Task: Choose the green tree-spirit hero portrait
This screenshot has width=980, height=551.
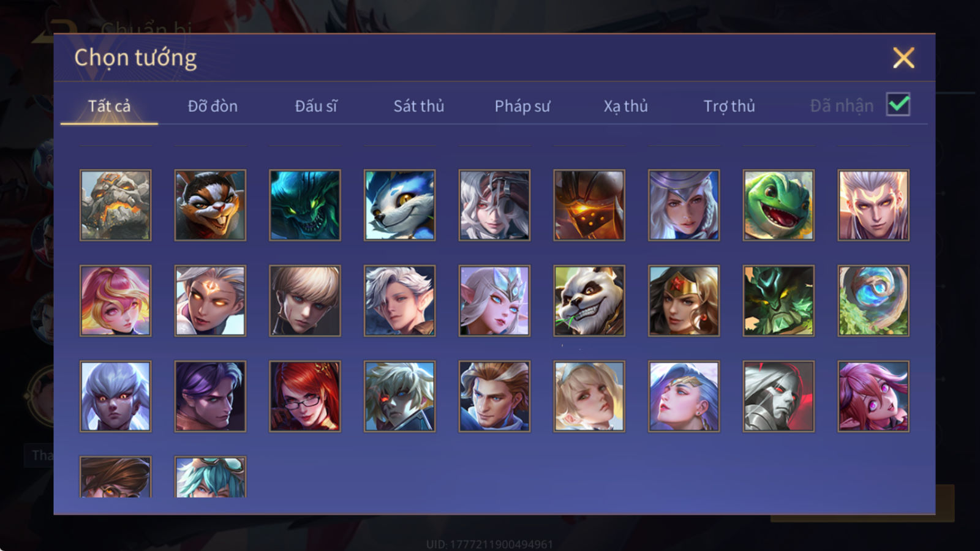Action: 778,301
